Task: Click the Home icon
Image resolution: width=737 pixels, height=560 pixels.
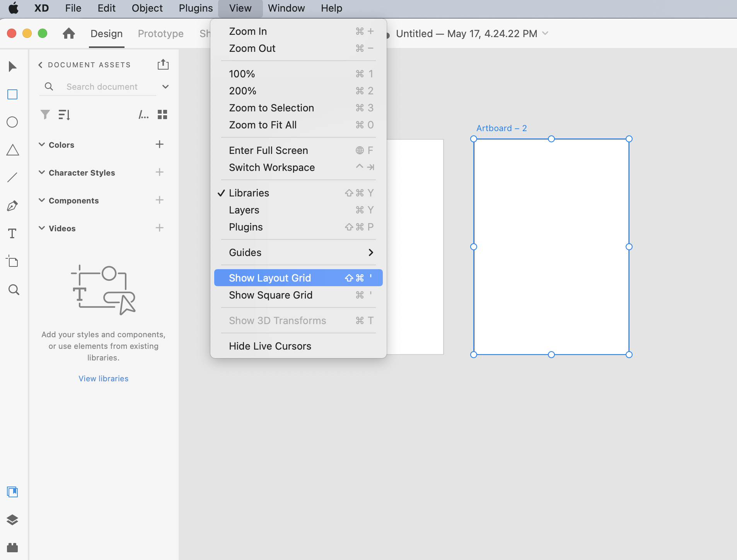Action: [69, 34]
